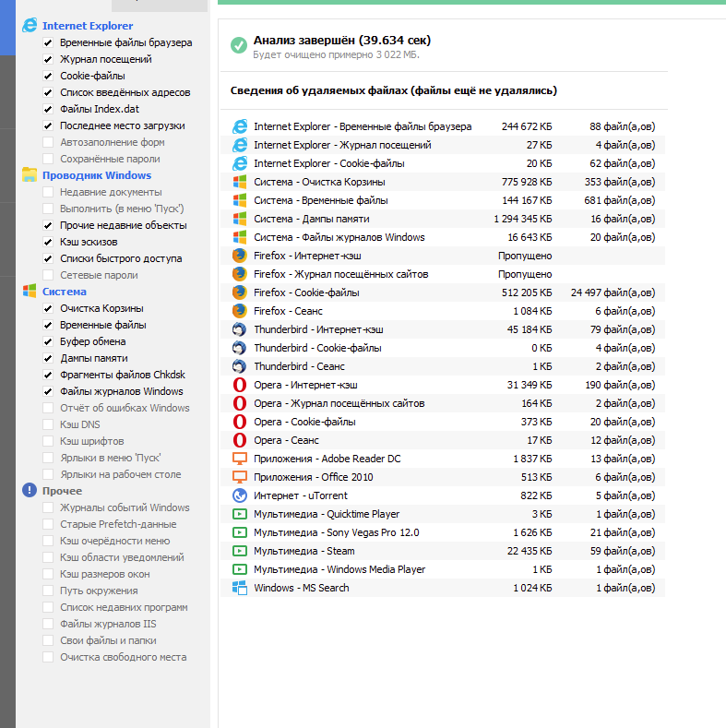Select Thunderbird - Cookie-файлы result row

pyautogui.click(x=443, y=348)
